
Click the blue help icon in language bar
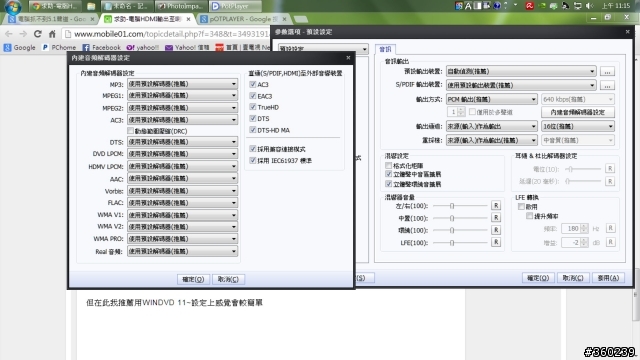(497, 6)
